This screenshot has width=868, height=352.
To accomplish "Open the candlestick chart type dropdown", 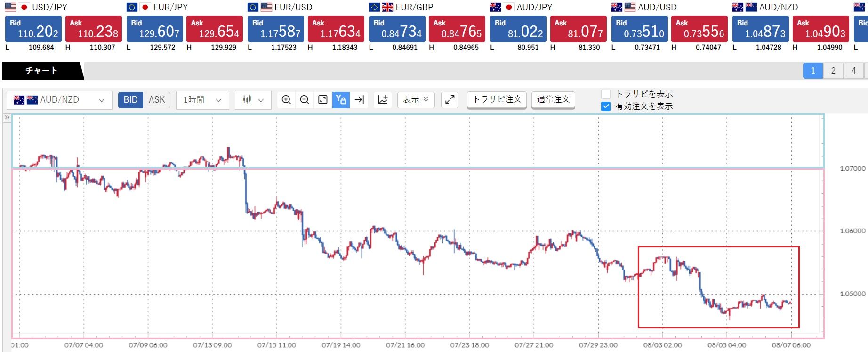I will (x=253, y=100).
